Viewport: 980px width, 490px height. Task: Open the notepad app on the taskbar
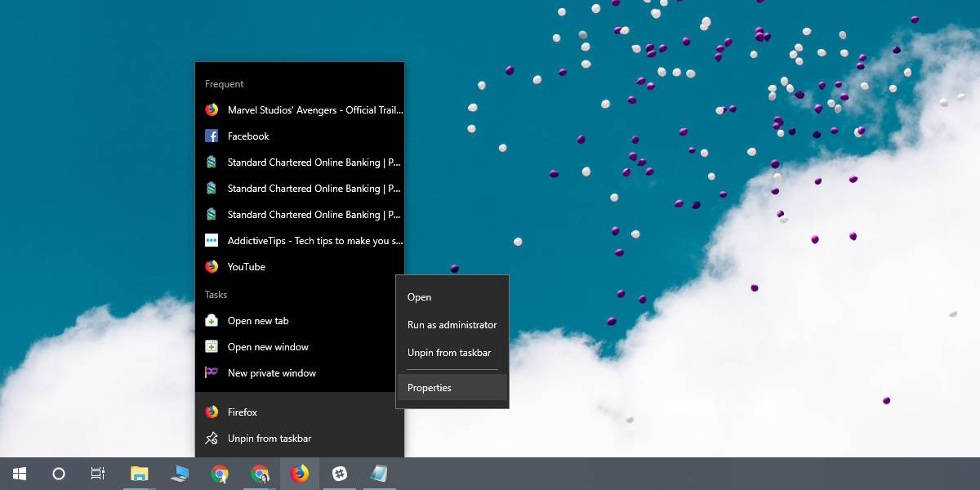[x=379, y=474]
